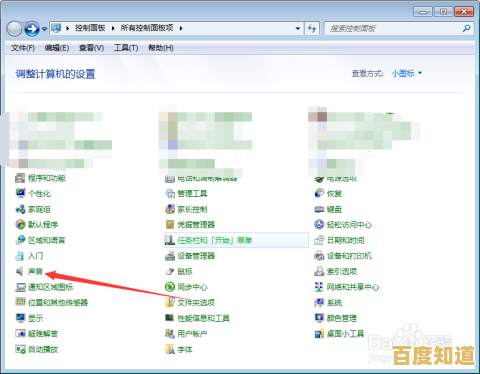
Task: Click the 设备管理器 icon
Action: [170, 256]
